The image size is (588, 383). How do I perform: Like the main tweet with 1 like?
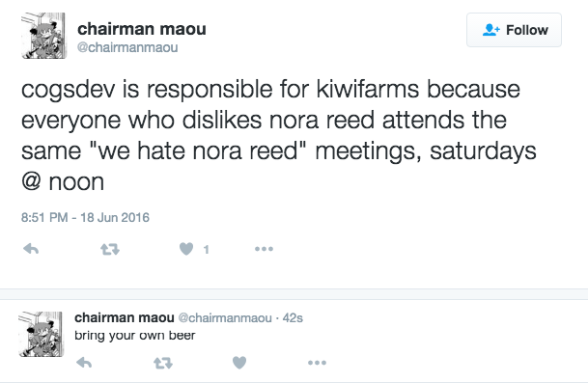[186, 249]
